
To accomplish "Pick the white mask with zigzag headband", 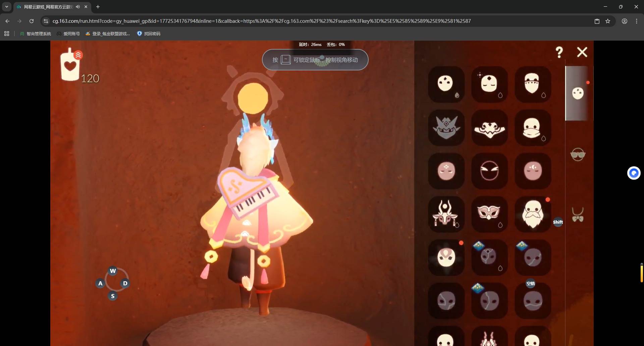I will 533,84.
